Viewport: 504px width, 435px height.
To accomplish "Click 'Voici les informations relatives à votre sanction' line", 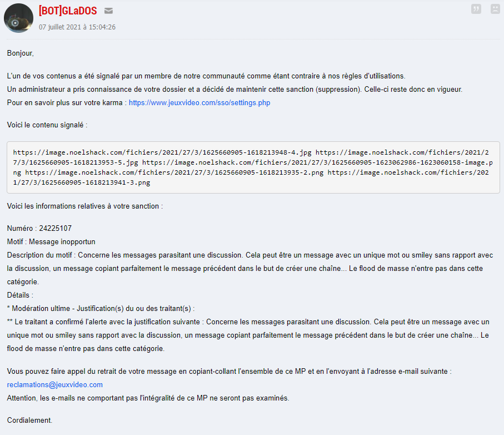I will [x=85, y=206].
